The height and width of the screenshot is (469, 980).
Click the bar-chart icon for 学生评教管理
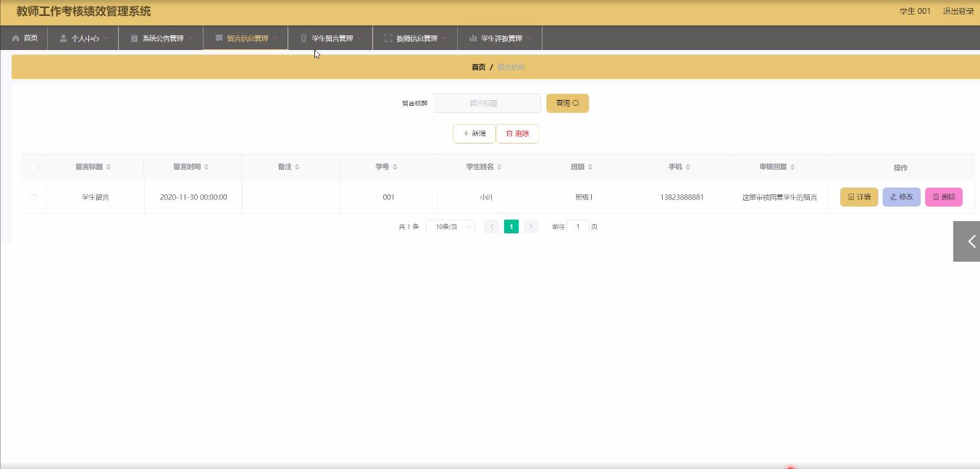coord(473,38)
